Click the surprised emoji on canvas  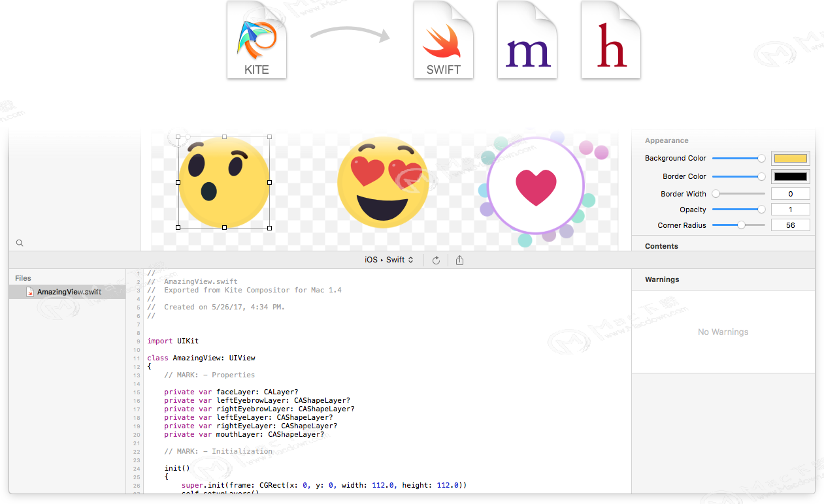(224, 183)
